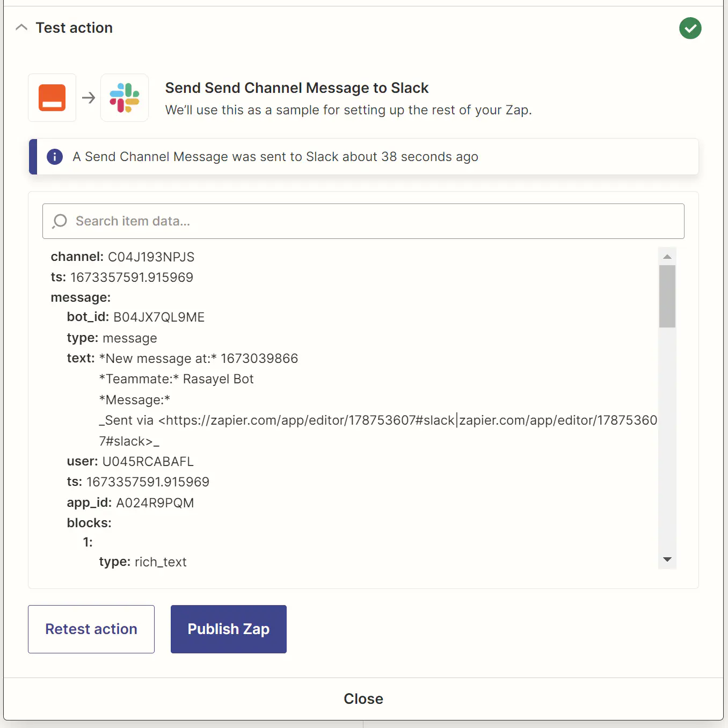Click the Slack app icon
The image size is (728, 728).
[x=125, y=98]
